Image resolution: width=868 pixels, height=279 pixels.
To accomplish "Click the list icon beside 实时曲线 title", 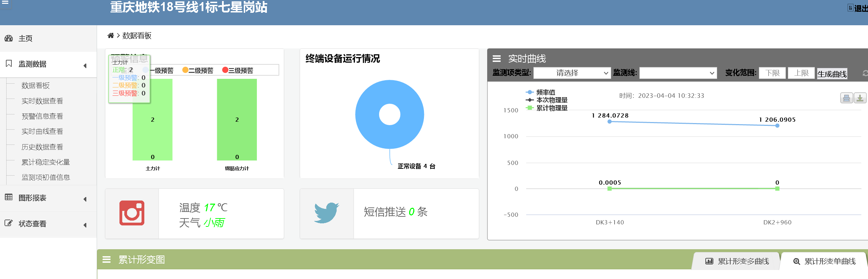I will point(496,59).
